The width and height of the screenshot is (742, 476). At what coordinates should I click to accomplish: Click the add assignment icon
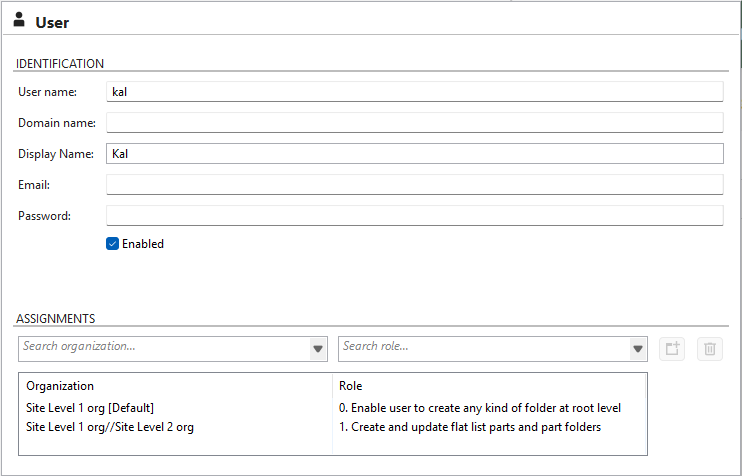(672, 349)
